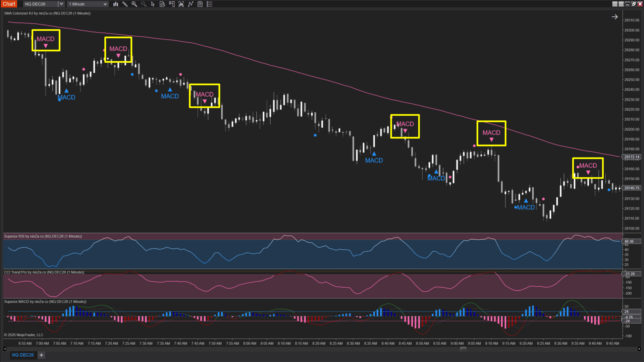Click the 29172.14 SMA price marker

click(x=632, y=157)
